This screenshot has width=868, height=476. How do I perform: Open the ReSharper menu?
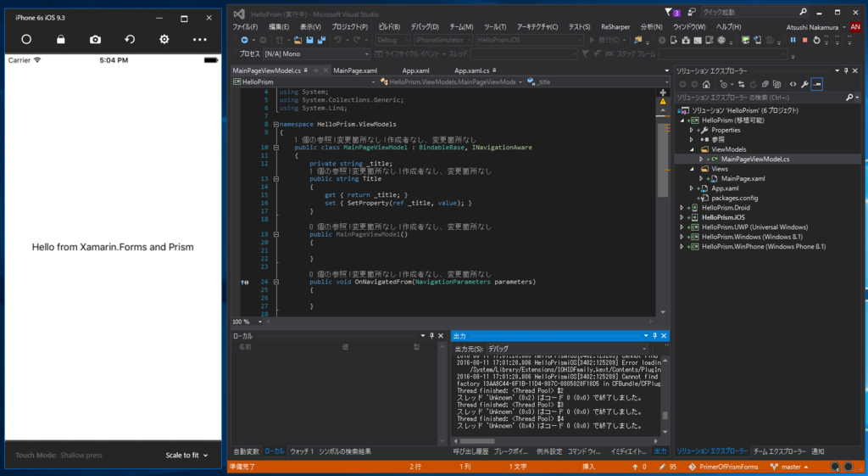pyautogui.click(x=615, y=26)
